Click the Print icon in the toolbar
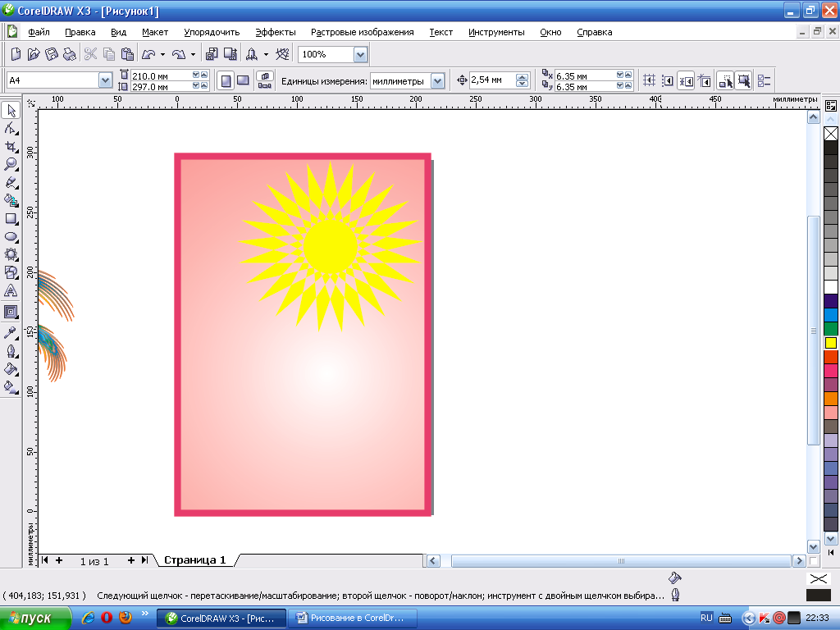This screenshot has width=840, height=630. tap(70, 54)
